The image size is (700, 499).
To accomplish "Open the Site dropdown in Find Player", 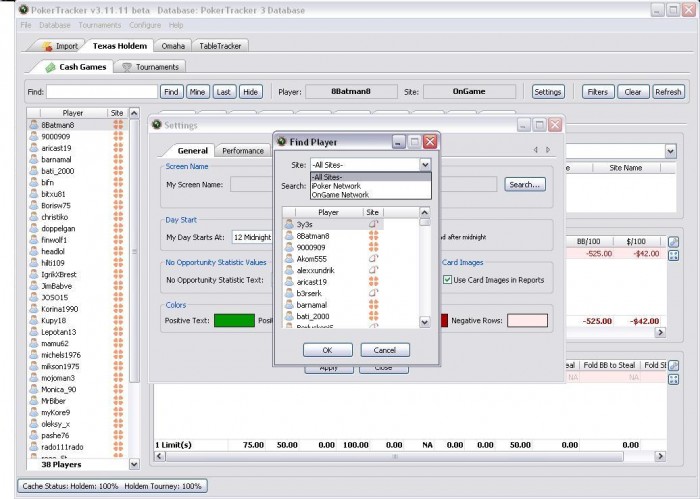I will [x=425, y=165].
